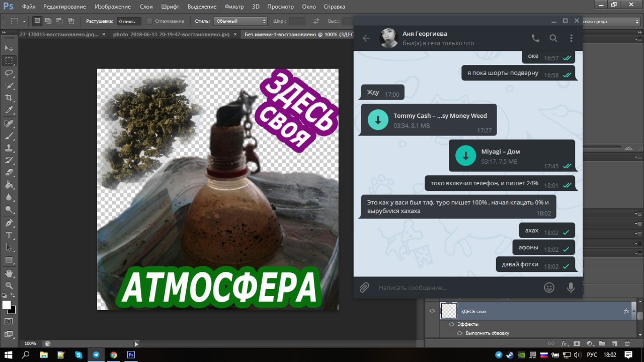Select the Eyedropper tool
This screenshot has width=644, height=362.
pos(9,110)
